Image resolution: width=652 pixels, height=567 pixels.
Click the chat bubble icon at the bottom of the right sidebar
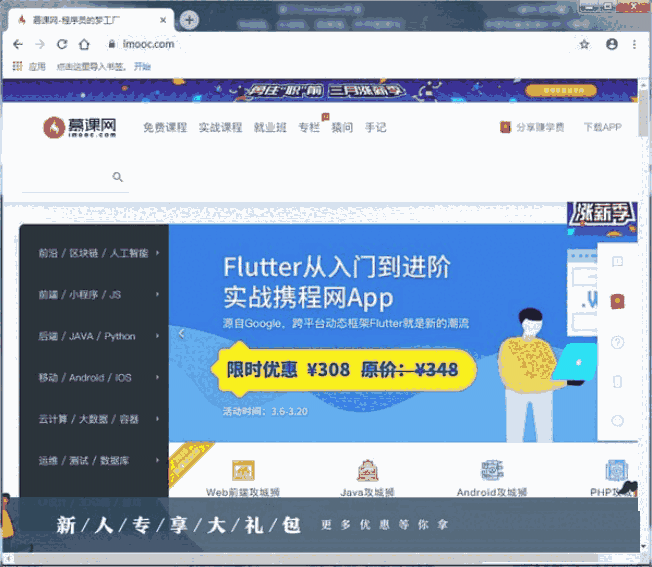tap(617, 421)
